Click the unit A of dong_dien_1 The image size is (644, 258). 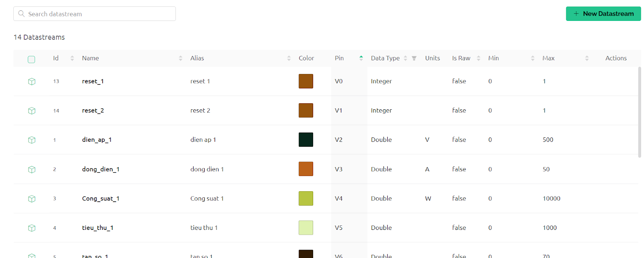427,169
